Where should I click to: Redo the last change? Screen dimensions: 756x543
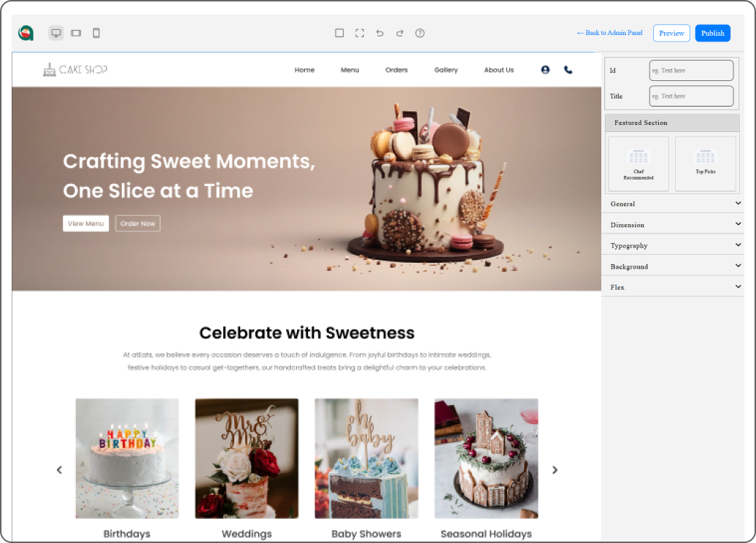tap(400, 33)
